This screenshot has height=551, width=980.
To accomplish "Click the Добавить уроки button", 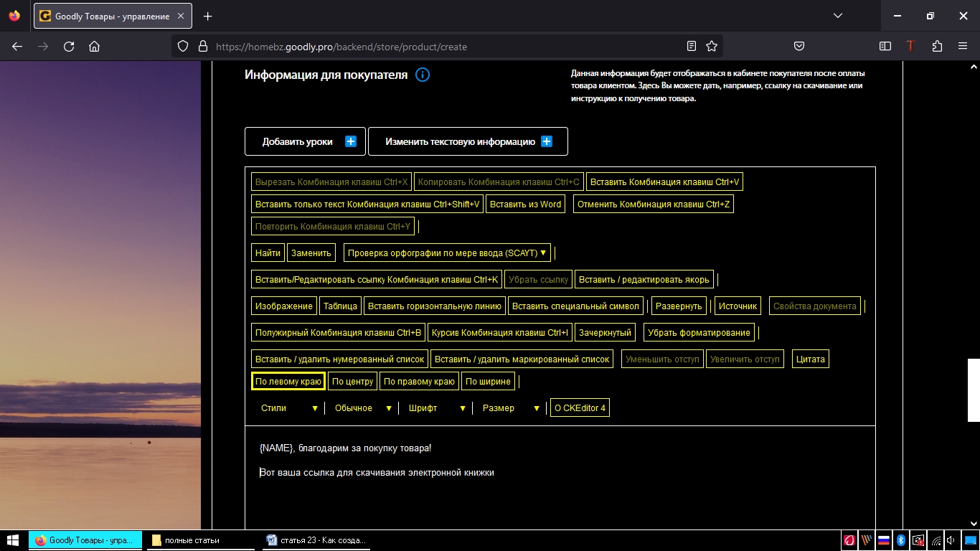I will tap(305, 141).
